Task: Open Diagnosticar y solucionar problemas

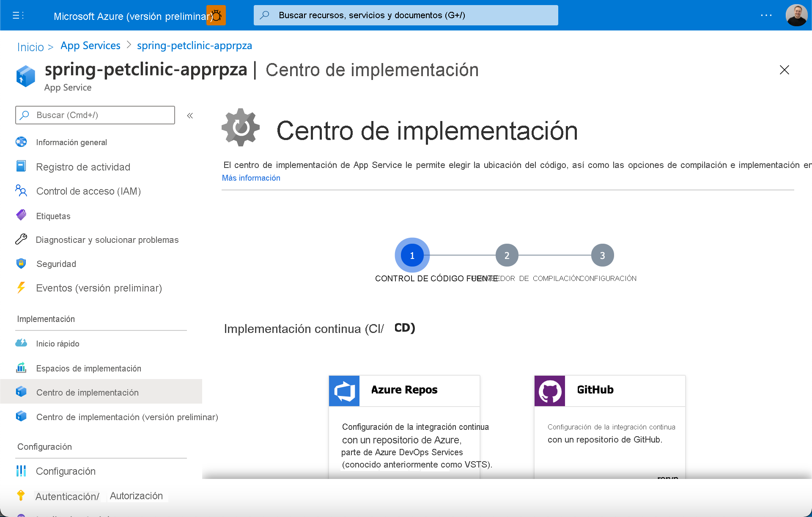Action: [107, 240]
